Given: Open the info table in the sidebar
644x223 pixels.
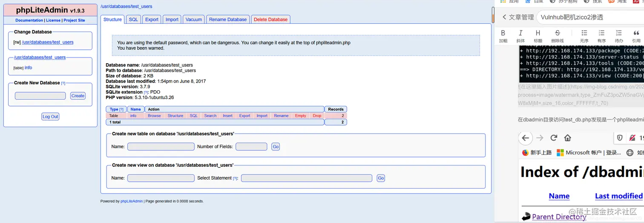Looking at the screenshot, I should (28, 68).
